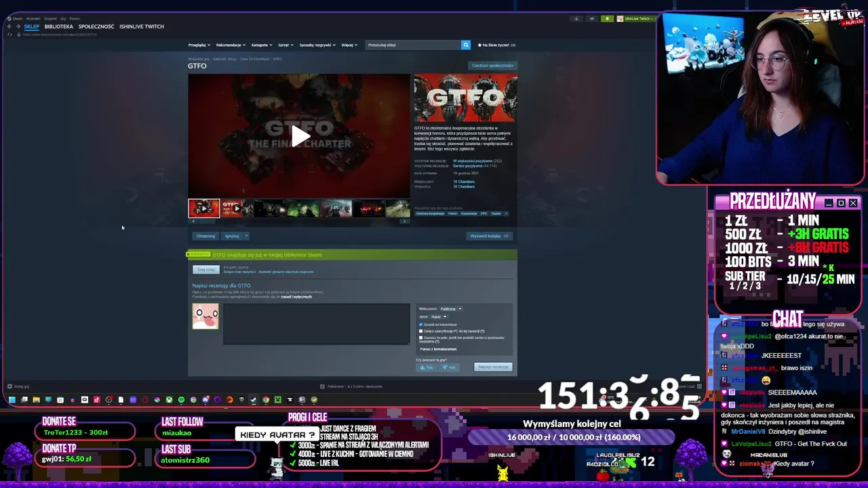
Task: Open Xbox app taskbar icon
Action: point(169,400)
